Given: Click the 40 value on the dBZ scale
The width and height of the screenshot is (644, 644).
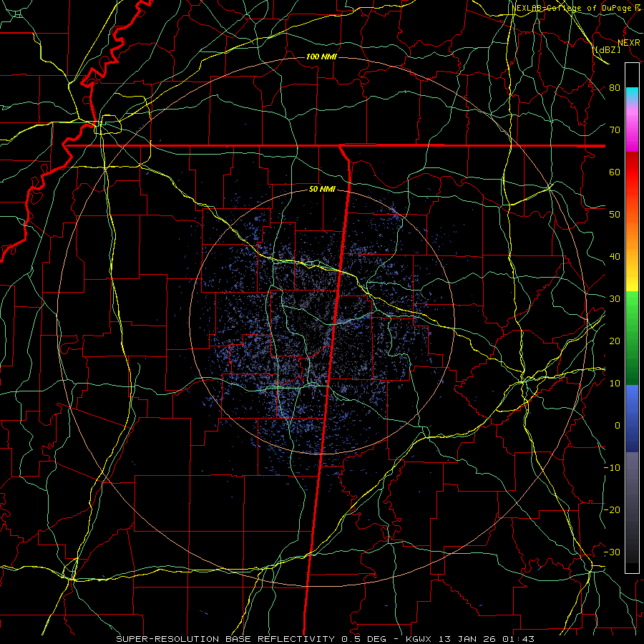Looking at the screenshot, I should tap(615, 257).
